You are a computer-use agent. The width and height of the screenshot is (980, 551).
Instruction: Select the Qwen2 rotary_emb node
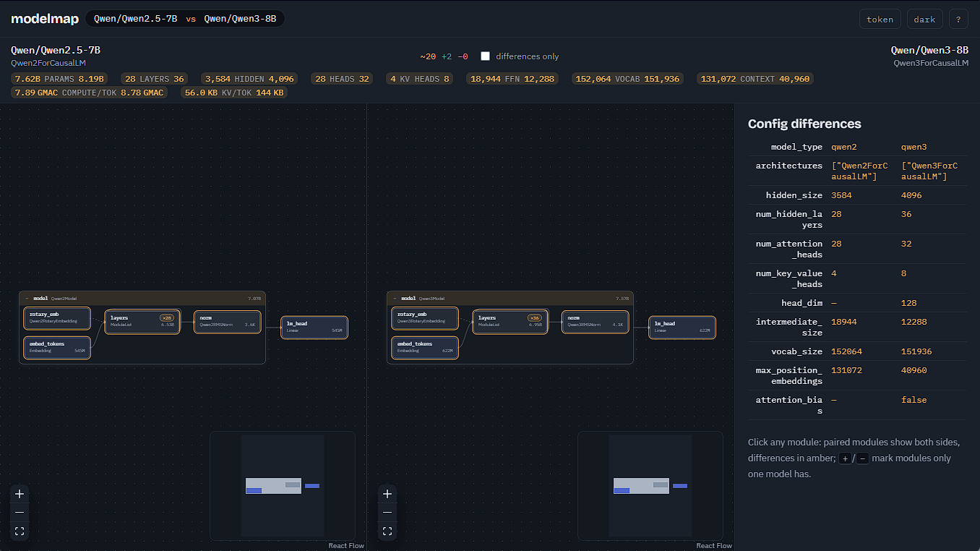point(57,317)
